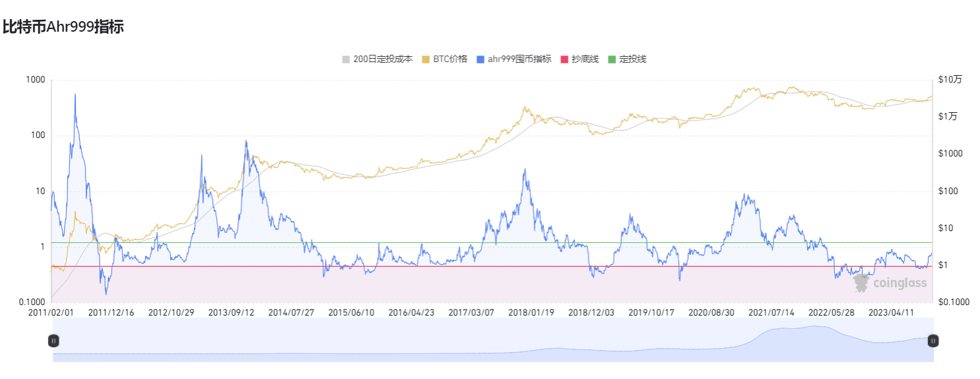Image resolution: width=980 pixels, height=379 pixels.
Task: Click the 2018/01/19 date label
Action: [x=532, y=312]
